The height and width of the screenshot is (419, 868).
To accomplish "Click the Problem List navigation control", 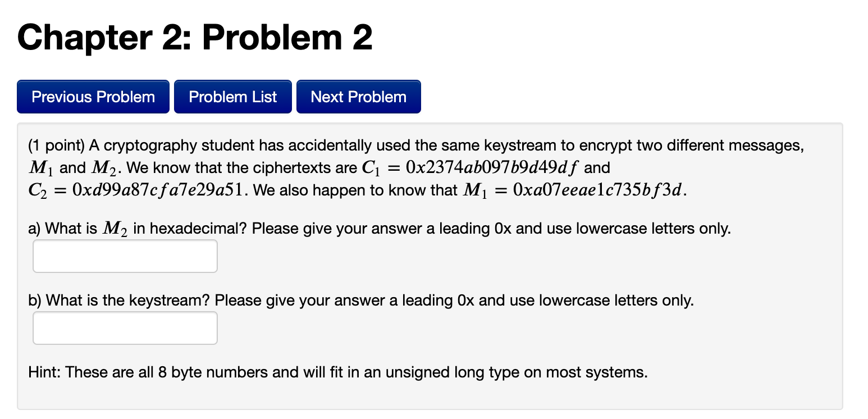I will point(232,96).
